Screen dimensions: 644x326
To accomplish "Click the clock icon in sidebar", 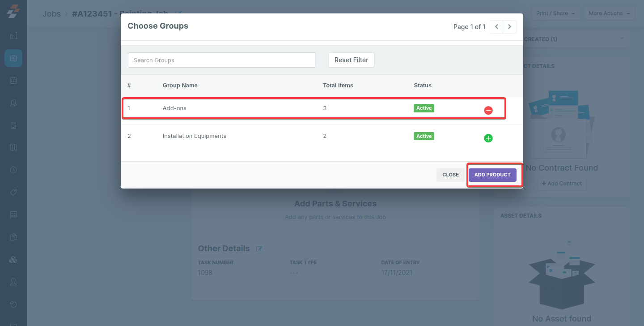I will 13,170.
